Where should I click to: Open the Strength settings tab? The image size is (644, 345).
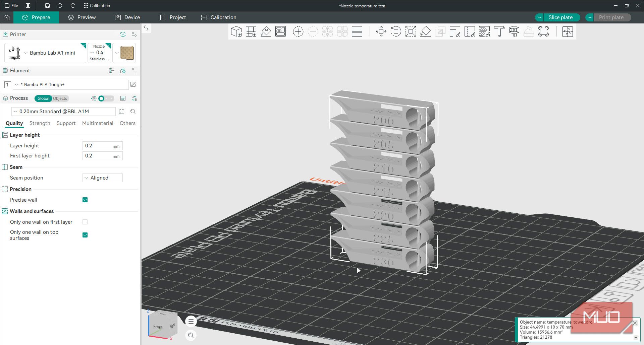pyautogui.click(x=40, y=123)
